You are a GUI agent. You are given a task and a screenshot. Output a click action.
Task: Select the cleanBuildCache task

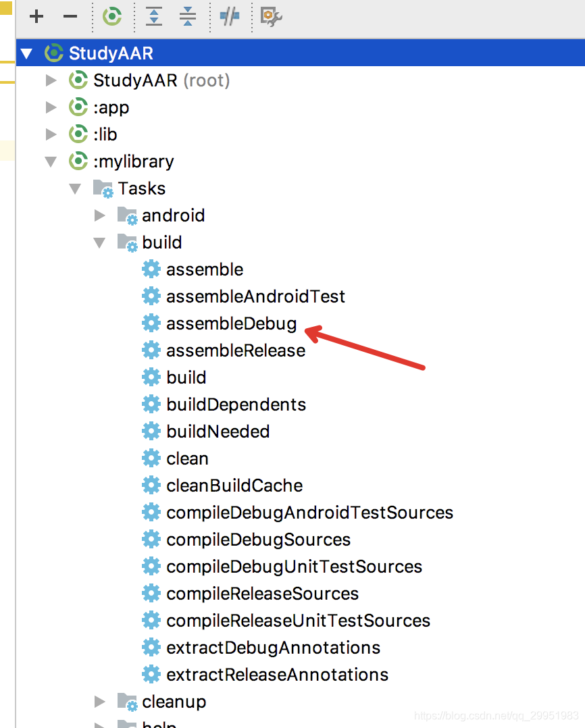(234, 486)
